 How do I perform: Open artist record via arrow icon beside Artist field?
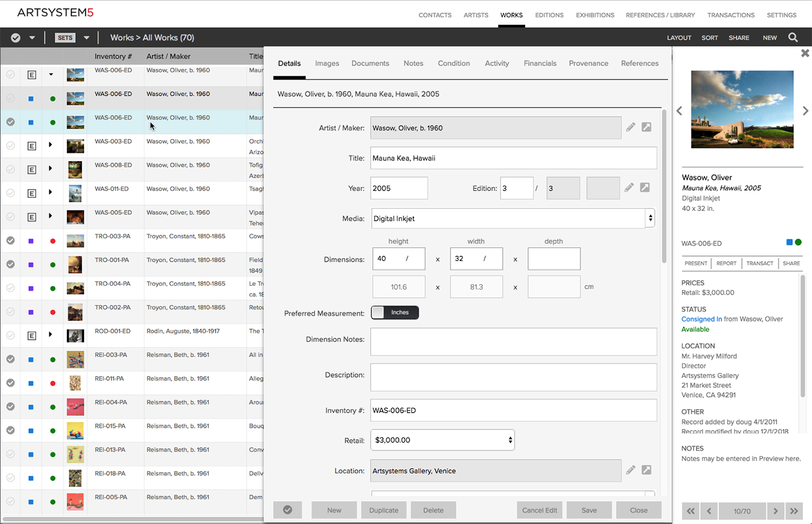[646, 127]
